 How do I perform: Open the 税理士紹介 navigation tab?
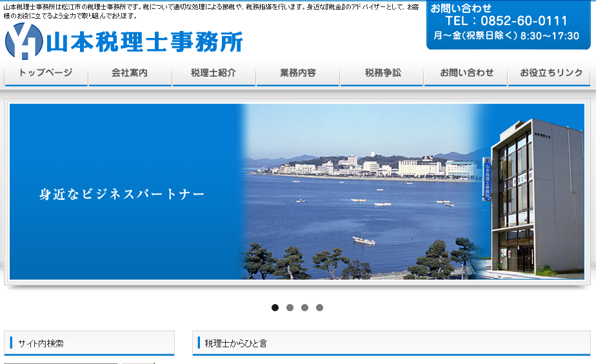coord(214,73)
